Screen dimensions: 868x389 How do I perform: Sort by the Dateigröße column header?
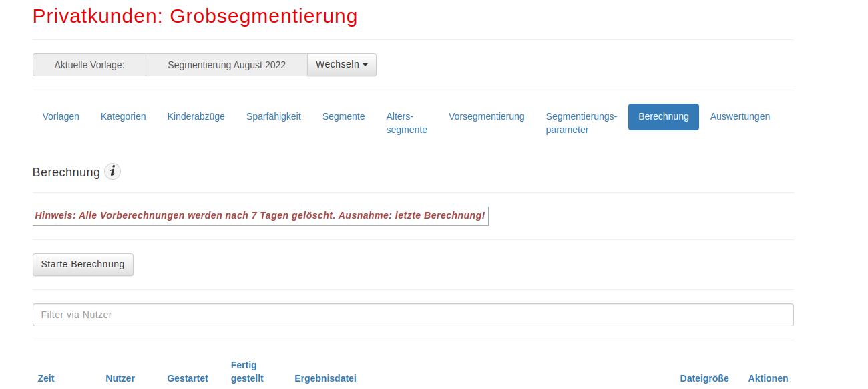pos(704,378)
